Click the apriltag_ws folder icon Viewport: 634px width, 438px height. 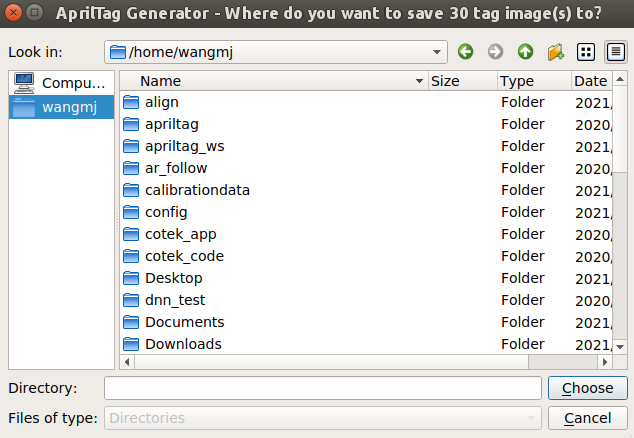click(x=131, y=146)
